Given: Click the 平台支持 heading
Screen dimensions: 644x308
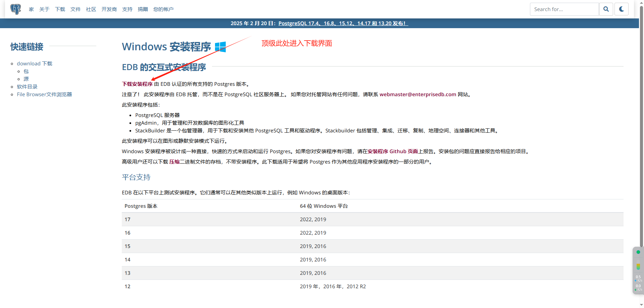Looking at the screenshot, I should click(136, 177).
